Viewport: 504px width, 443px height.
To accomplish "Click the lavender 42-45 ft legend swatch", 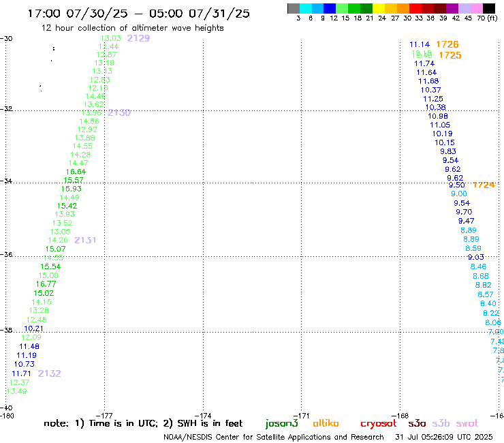I will coord(464,8).
